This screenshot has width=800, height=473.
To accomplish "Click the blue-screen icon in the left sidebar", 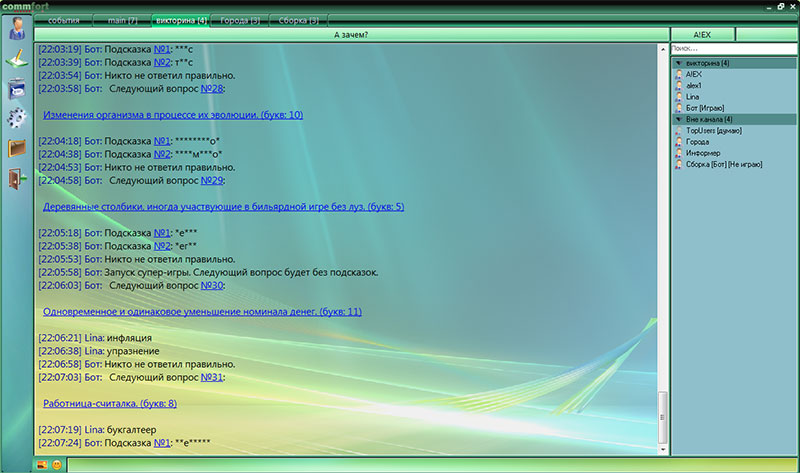I will click(17, 89).
